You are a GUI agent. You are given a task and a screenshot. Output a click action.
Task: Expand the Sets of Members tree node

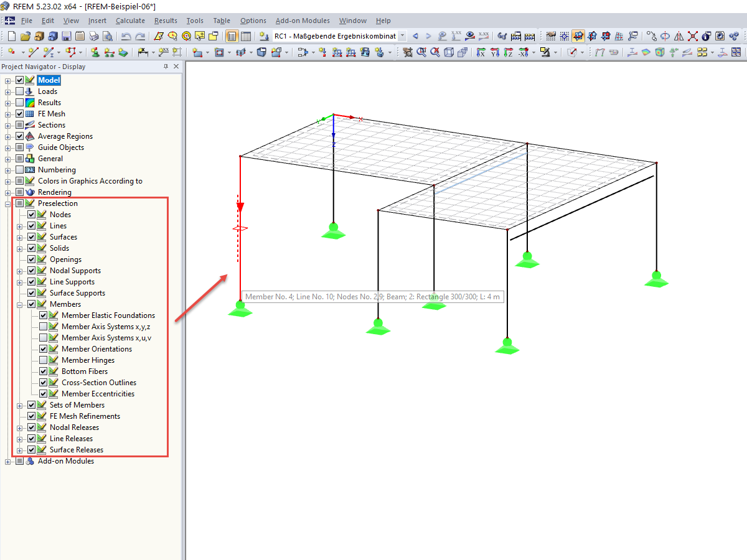click(x=20, y=405)
